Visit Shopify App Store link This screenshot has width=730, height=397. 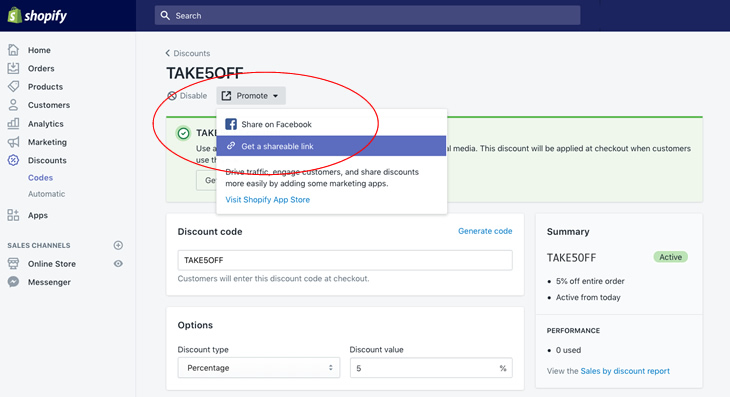pos(268,200)
